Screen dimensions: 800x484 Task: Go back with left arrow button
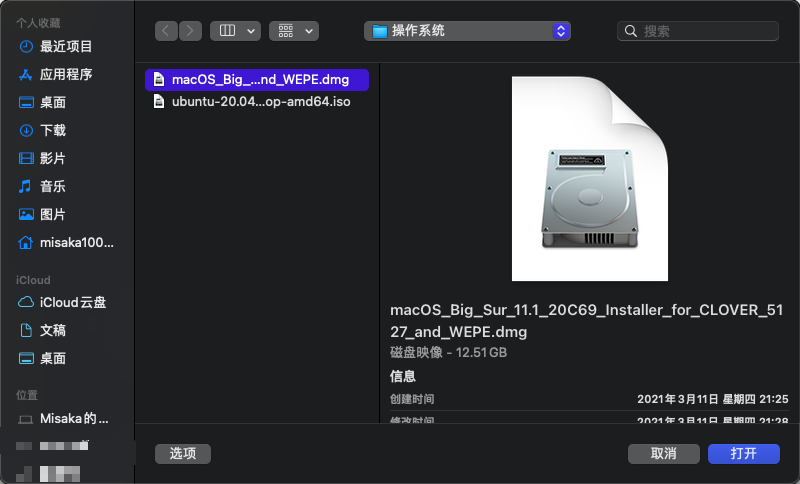[166, 31]
